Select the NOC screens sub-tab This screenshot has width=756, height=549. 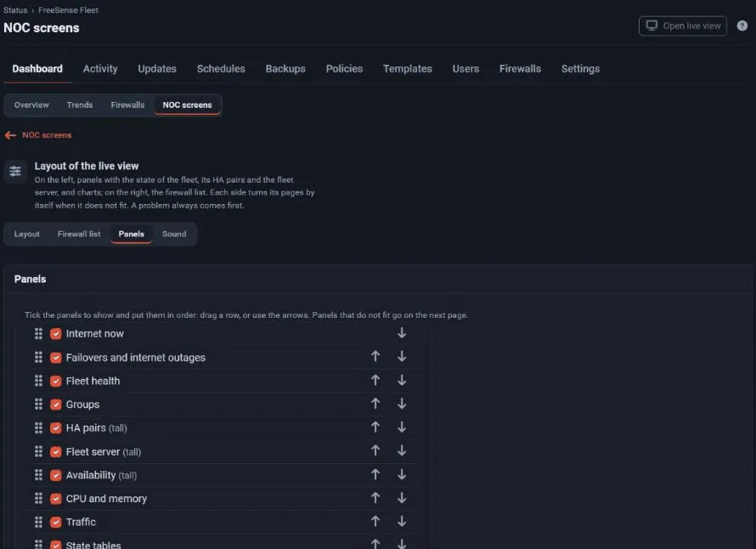[x=187, y=105]
